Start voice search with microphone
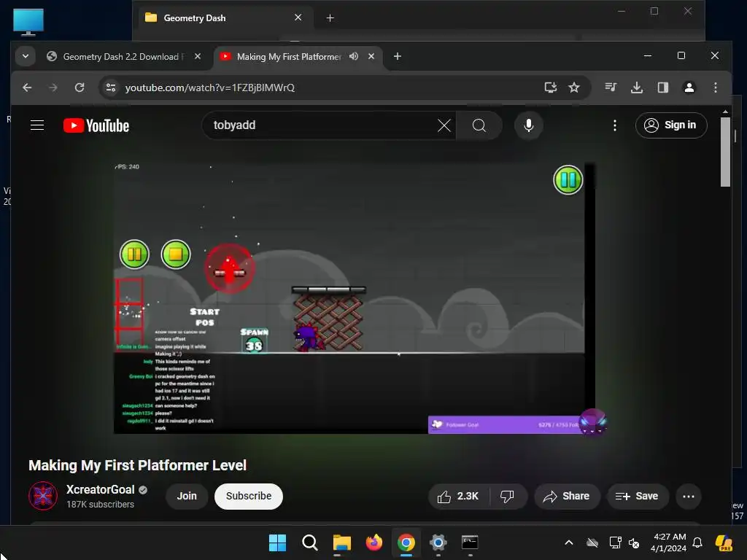Screen dimensions: 747x560 point(528,125)
